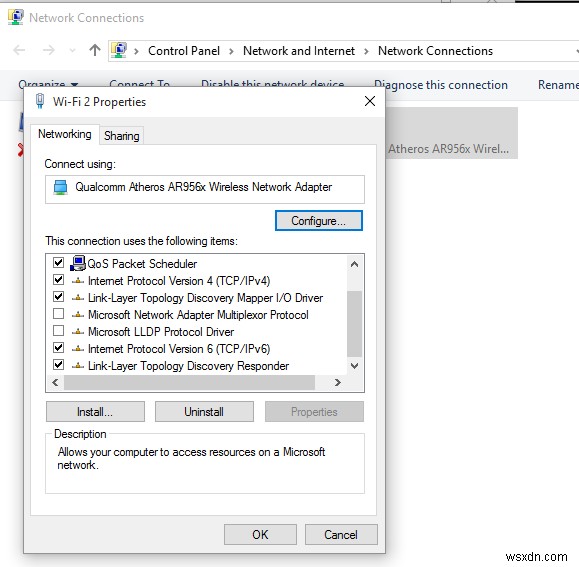Image resolution: width=579 pixels, height=567 pixels.
Task: Click the TCP/IPv6 protocol icon
Action: (x=78, y=349)
